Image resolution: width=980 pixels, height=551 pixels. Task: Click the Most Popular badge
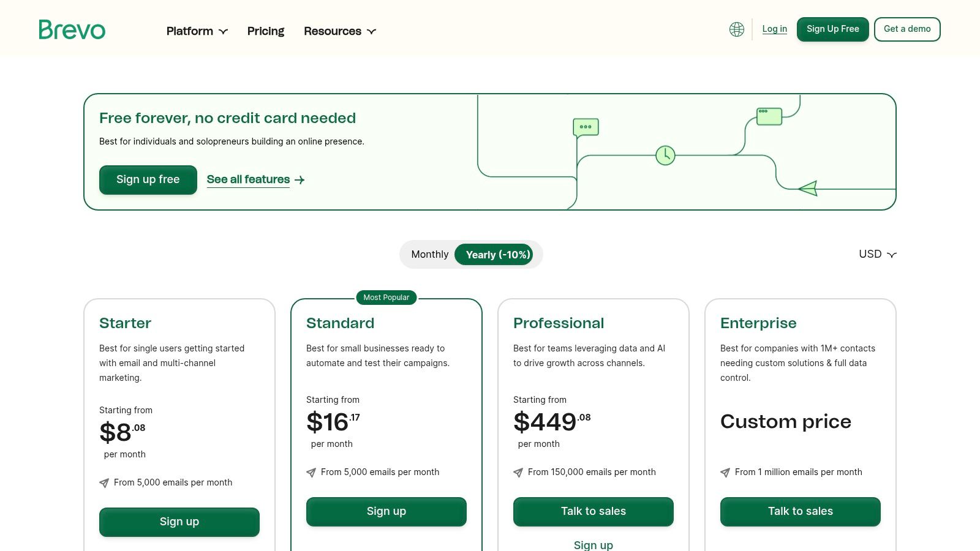click(386, 298)
